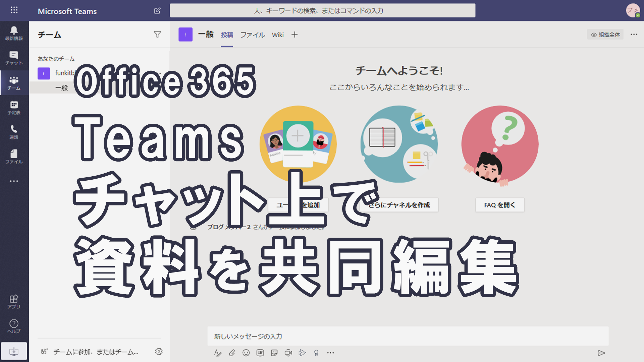Click the Stream play-shaped icon
The width and height of the screenshot is (644, 362).
302,353
